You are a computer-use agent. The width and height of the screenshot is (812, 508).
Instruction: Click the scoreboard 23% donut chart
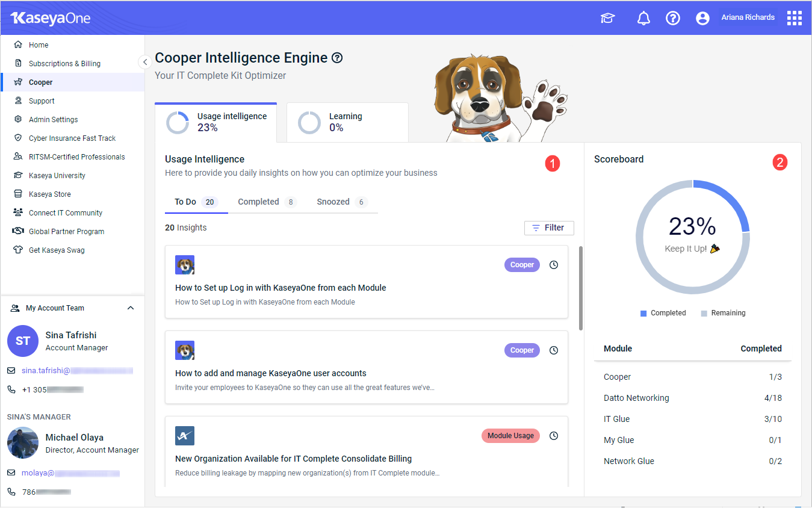(x=692, y=237)
